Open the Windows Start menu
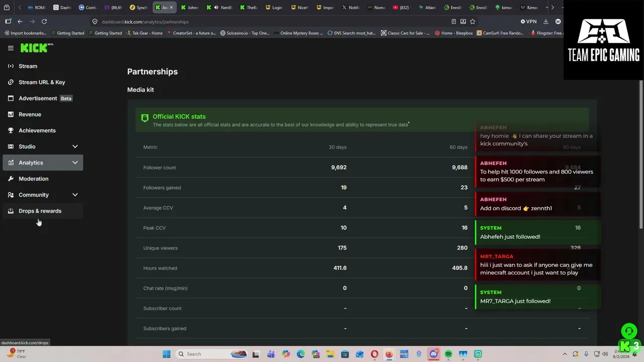Screen dimensions: 644x362 tap(167, 354)
